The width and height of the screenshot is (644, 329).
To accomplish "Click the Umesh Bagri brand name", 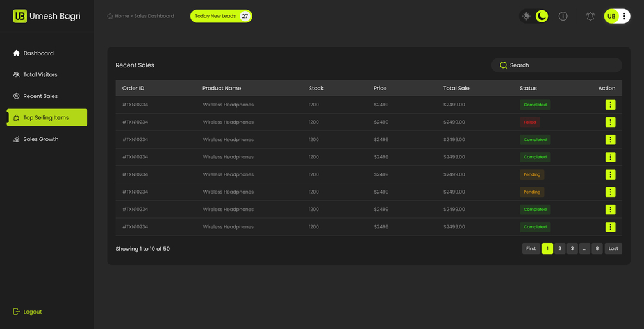I will (55, 17).
